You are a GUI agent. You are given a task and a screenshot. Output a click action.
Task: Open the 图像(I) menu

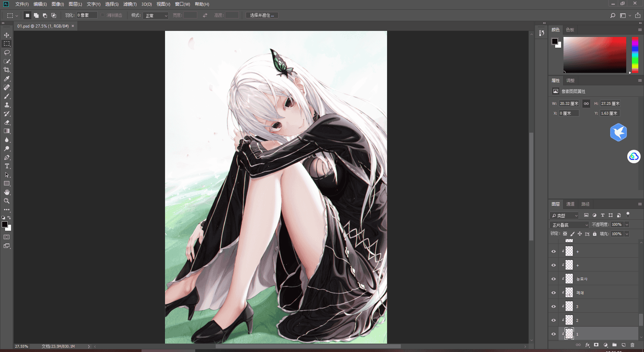point(58,4)
